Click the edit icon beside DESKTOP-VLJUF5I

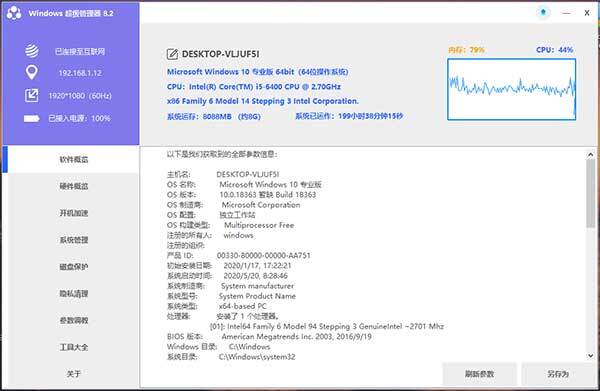pos(172,54)
